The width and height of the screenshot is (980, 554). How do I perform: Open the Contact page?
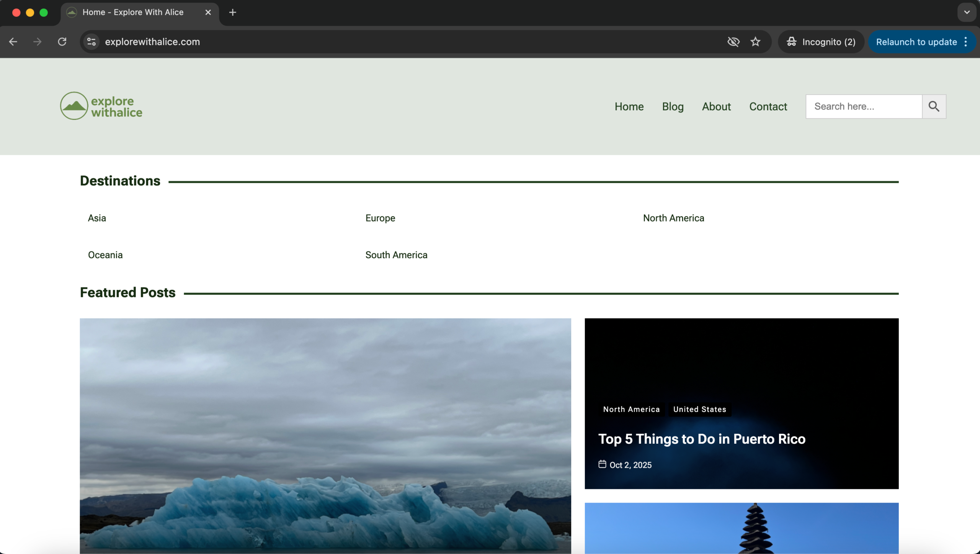[768, 107]
